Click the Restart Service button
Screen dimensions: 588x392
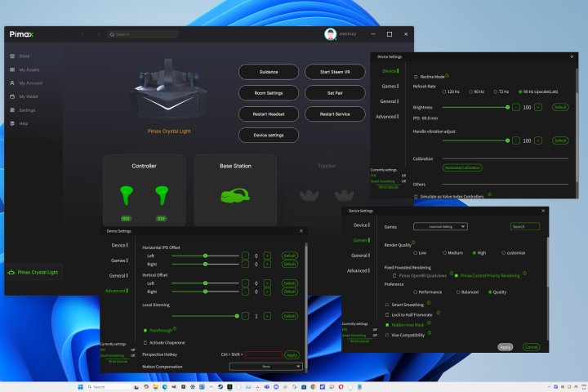(335, 114)
